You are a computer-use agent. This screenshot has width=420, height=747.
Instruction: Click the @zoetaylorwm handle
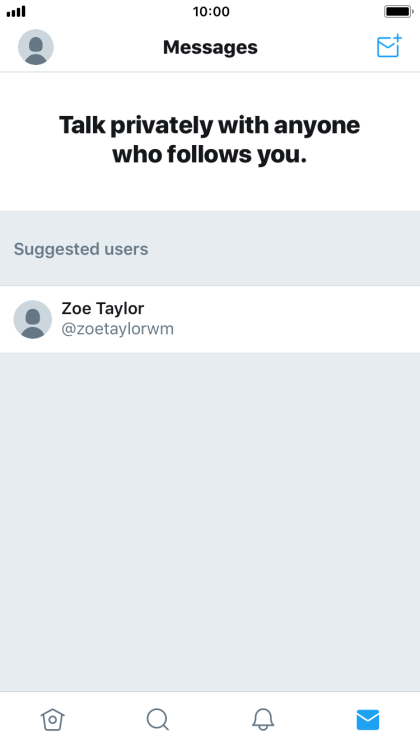117,329
